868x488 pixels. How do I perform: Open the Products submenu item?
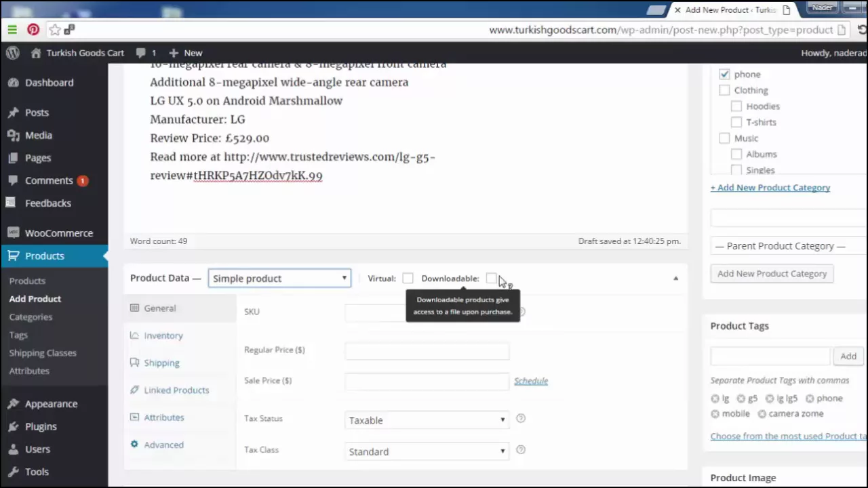point(27,281)
